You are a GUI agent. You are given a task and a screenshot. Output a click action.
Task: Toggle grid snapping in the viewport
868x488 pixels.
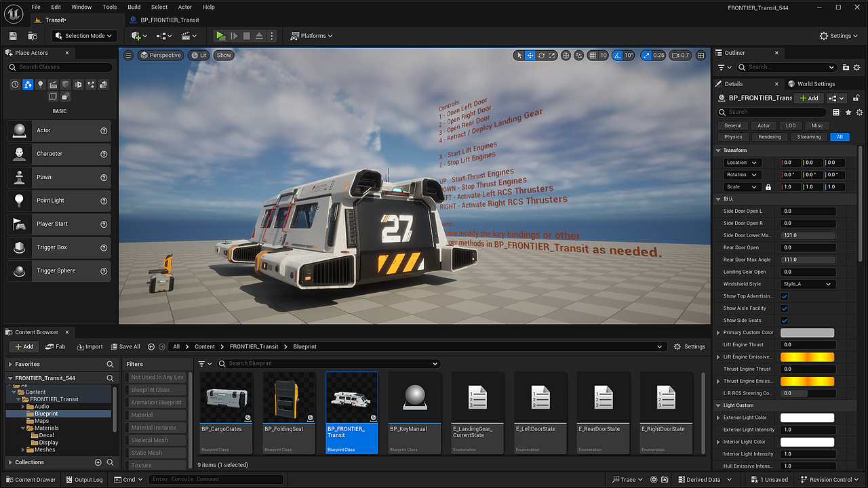tap(593, 56)
